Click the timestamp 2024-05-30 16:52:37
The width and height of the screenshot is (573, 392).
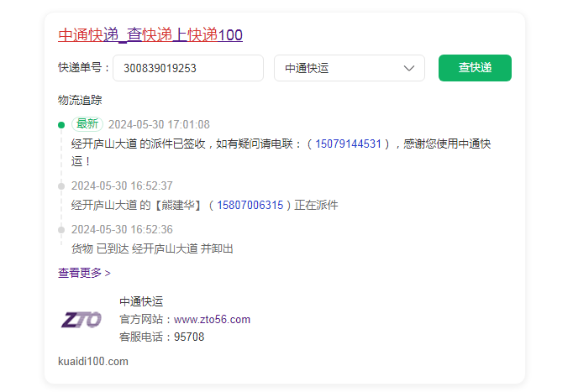click(x=122, y=186)
